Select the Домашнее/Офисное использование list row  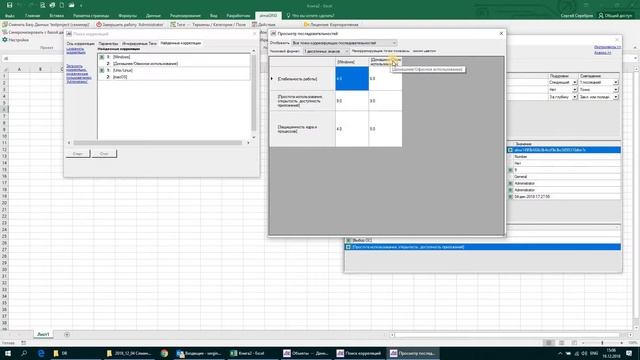pos(174,64)
